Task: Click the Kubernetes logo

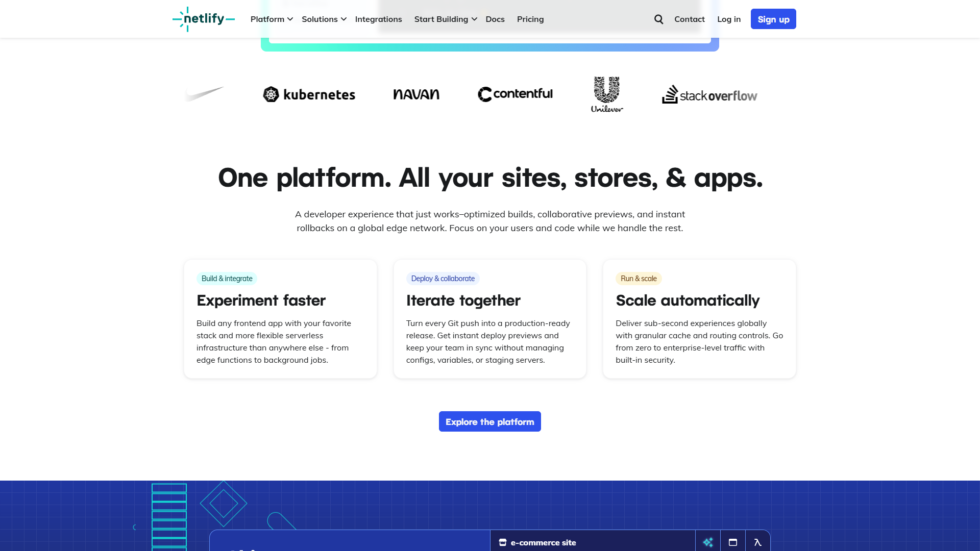Action: (309, 94)
